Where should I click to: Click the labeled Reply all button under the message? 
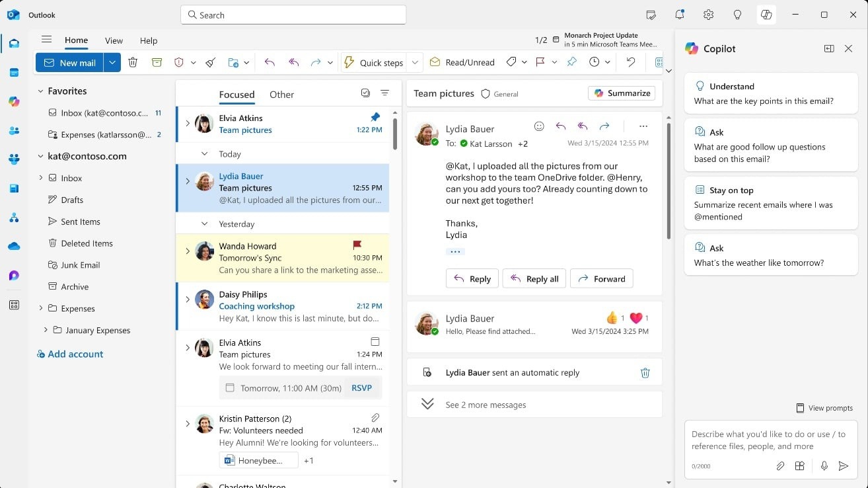(534, 278)
